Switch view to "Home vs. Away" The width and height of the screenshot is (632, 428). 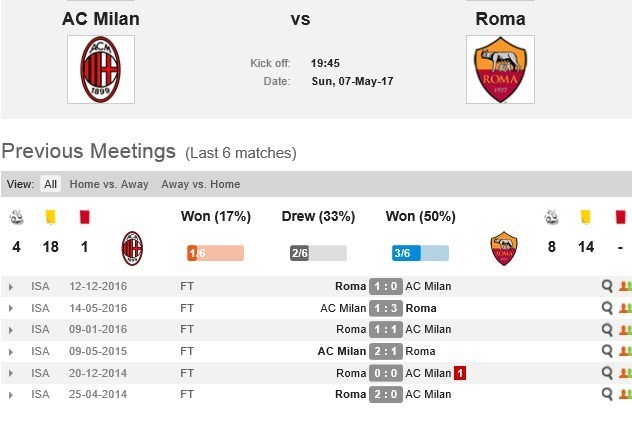(x=109, y=184)
